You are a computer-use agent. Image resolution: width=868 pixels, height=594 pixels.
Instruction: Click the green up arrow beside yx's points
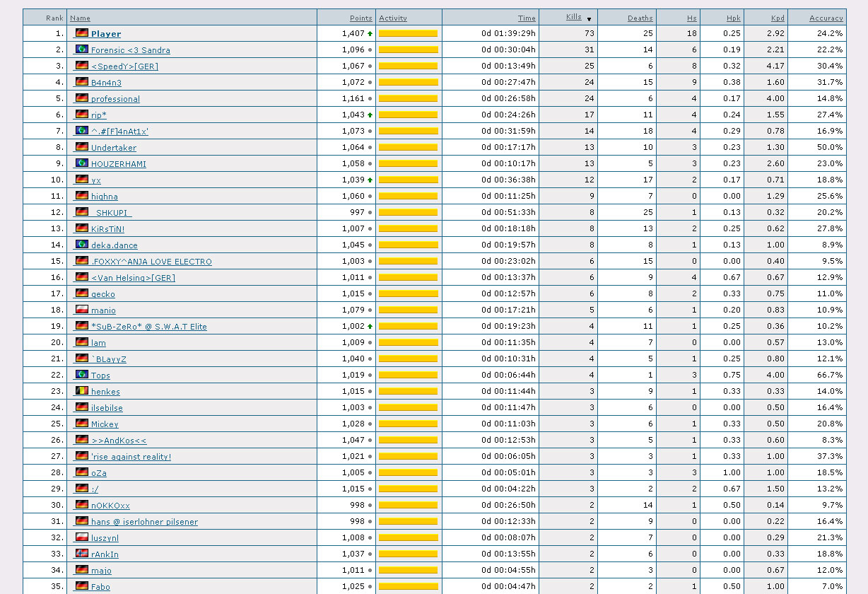coord(370,180)
